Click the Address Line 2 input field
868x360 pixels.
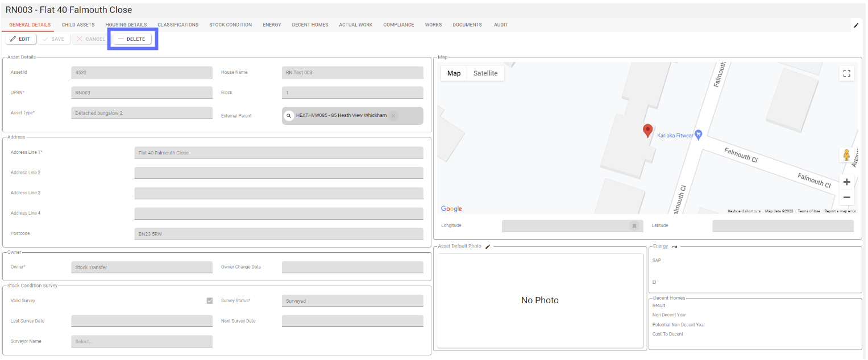click(x=279, y=173)
